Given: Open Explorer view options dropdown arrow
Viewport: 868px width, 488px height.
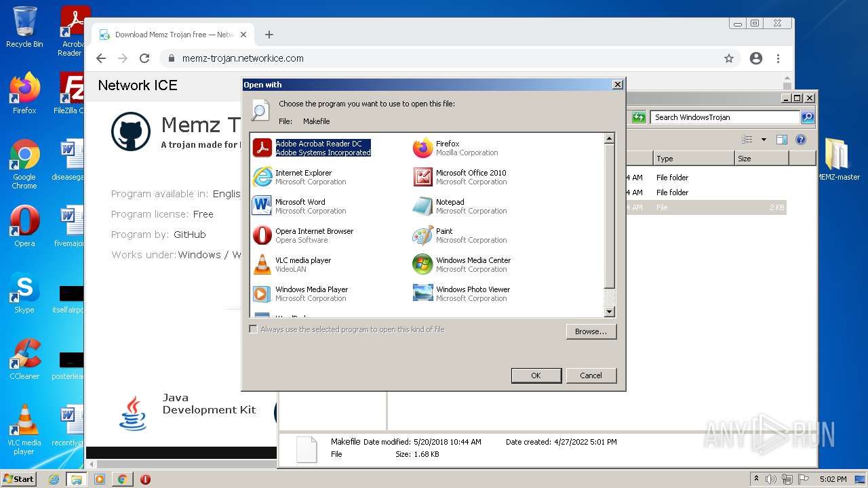Looking at the screenshot, I should coord(764,140).
